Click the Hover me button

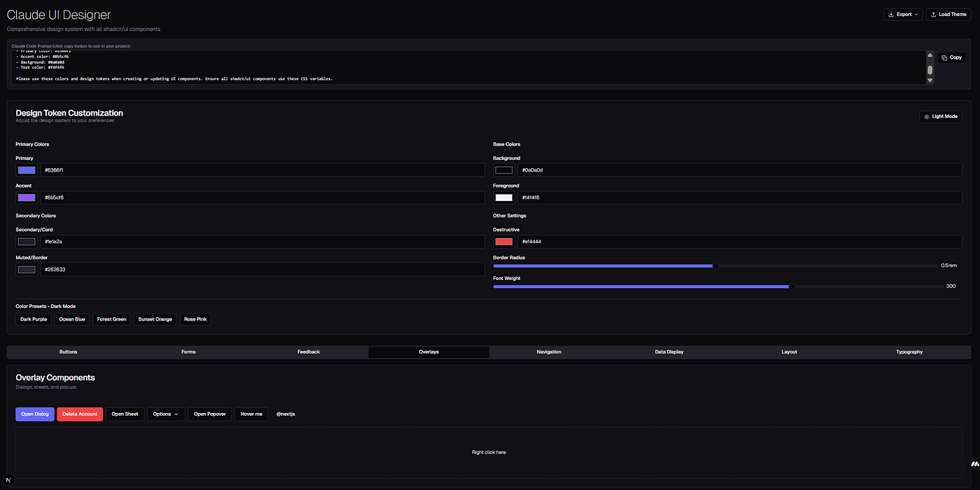point(251,414)
